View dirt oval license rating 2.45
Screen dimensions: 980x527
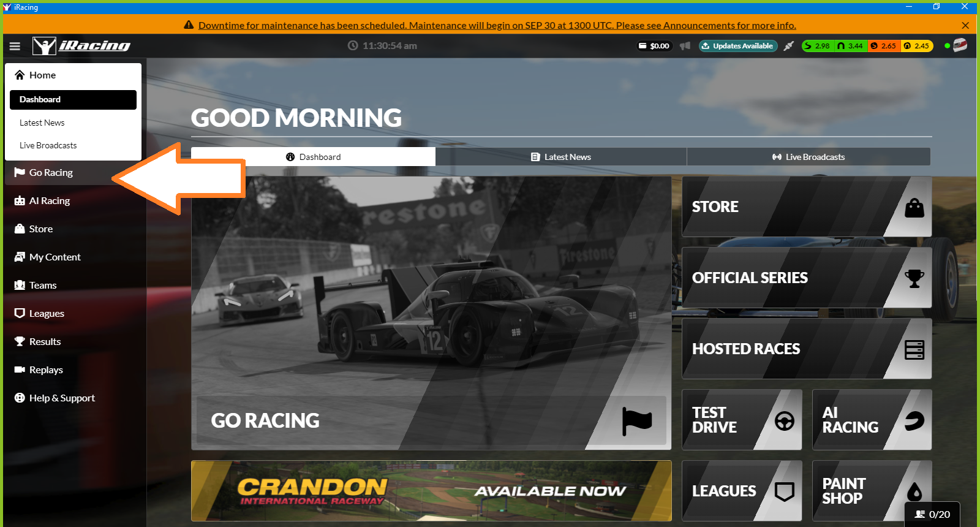(917, 46)
